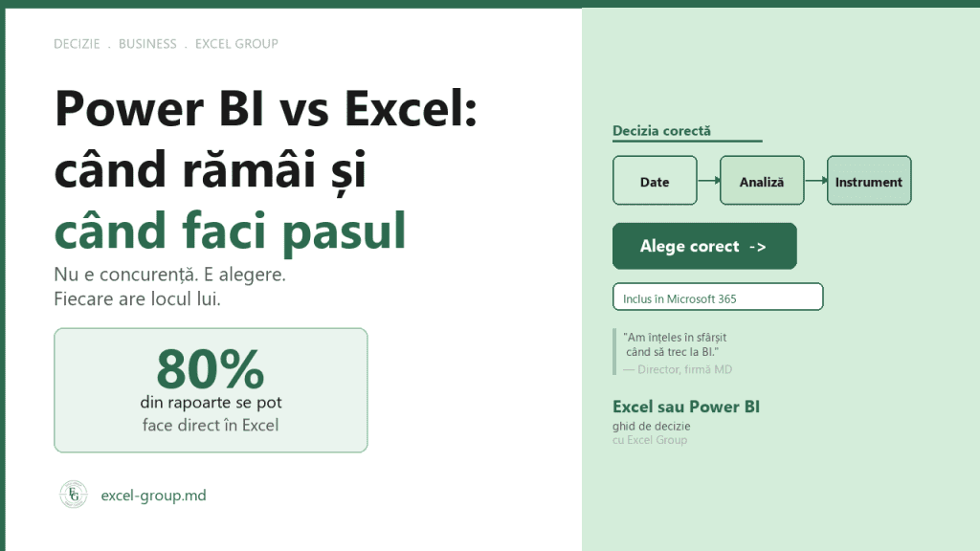Image resolution: width=980 pixels, height=551 pixels.
Task: Select the Date step box
Action: click(655, 181)
